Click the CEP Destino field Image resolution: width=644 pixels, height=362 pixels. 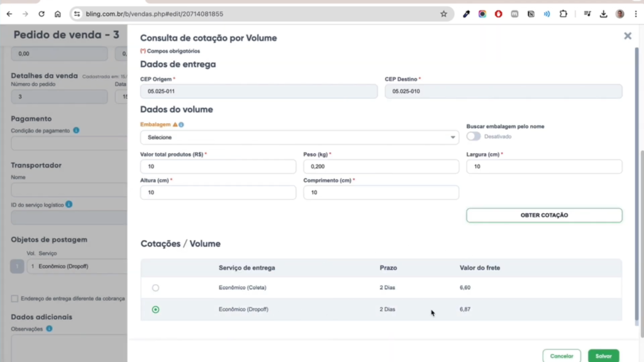[504, 91]
